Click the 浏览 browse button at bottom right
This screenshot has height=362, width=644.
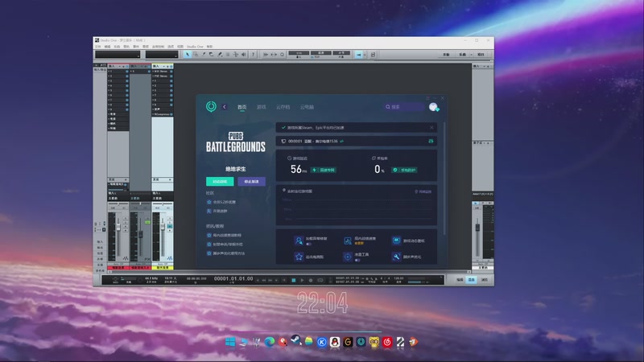(485, 280)
